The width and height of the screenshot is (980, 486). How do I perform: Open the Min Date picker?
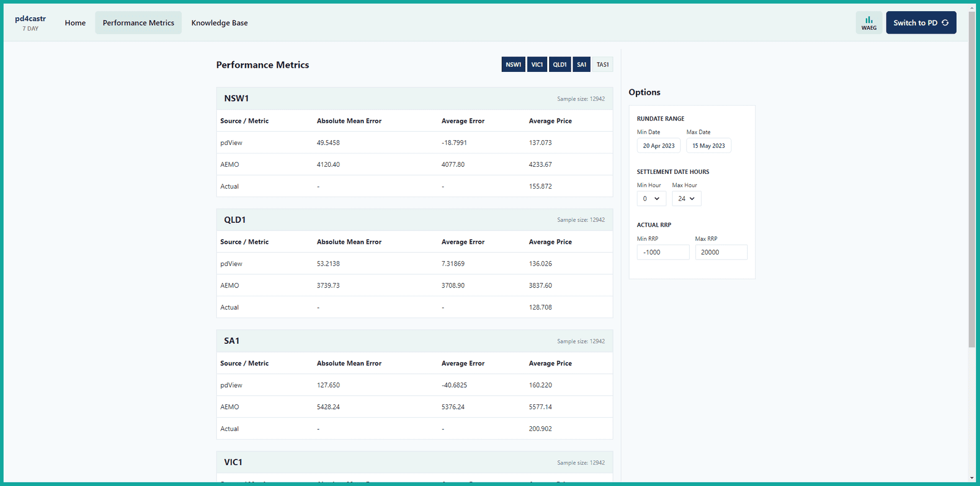(x=658, y=146)
